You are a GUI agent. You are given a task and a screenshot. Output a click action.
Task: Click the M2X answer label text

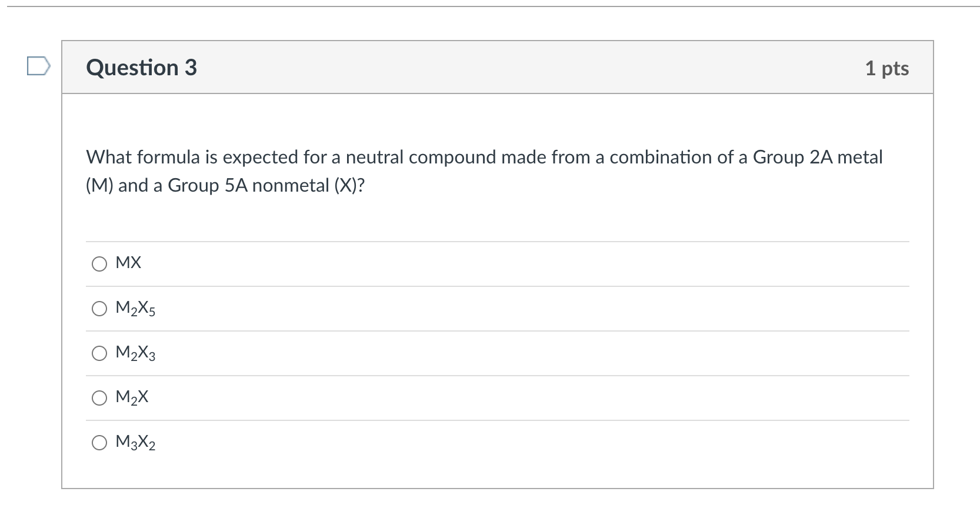point(132,398)
